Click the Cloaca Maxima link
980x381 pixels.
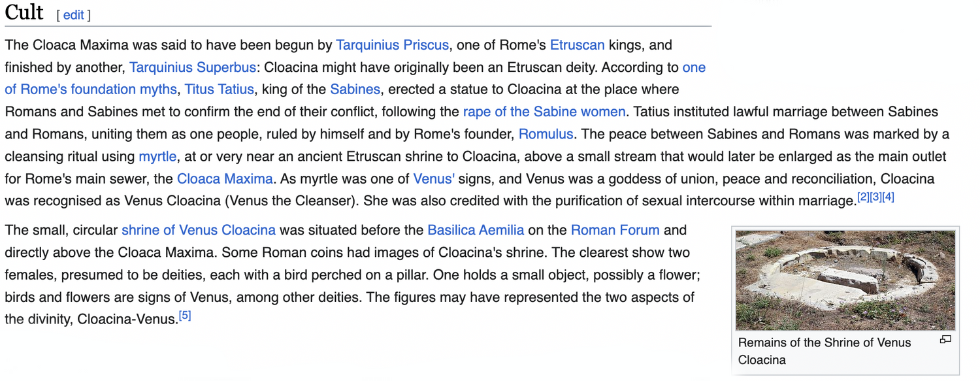click(225, 178)
